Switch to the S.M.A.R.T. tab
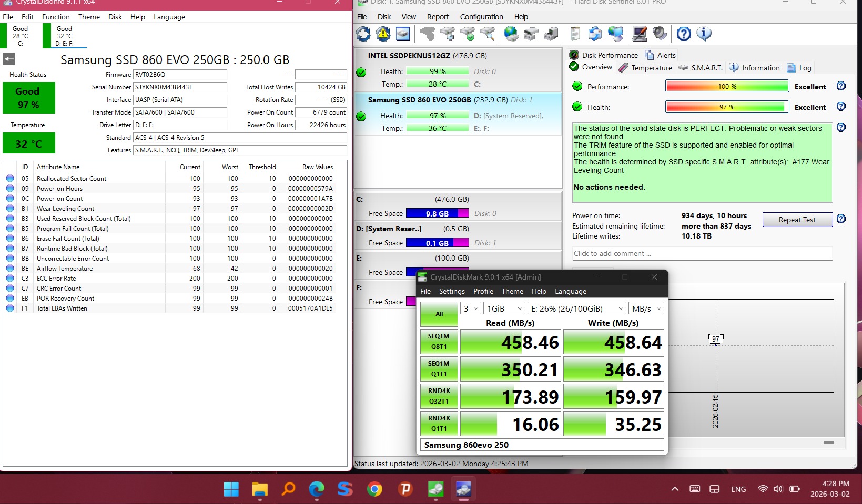The height and width of the screenshot is (504, 862). 701,68
